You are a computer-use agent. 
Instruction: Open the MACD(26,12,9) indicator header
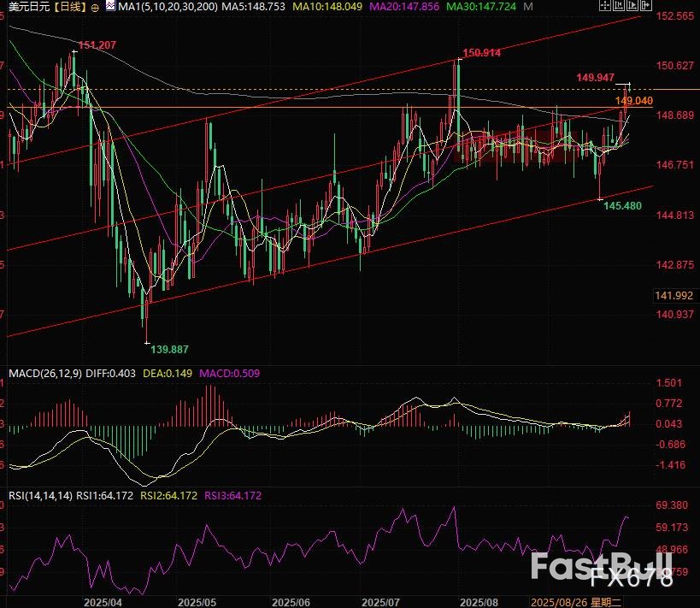pos(44,373)
